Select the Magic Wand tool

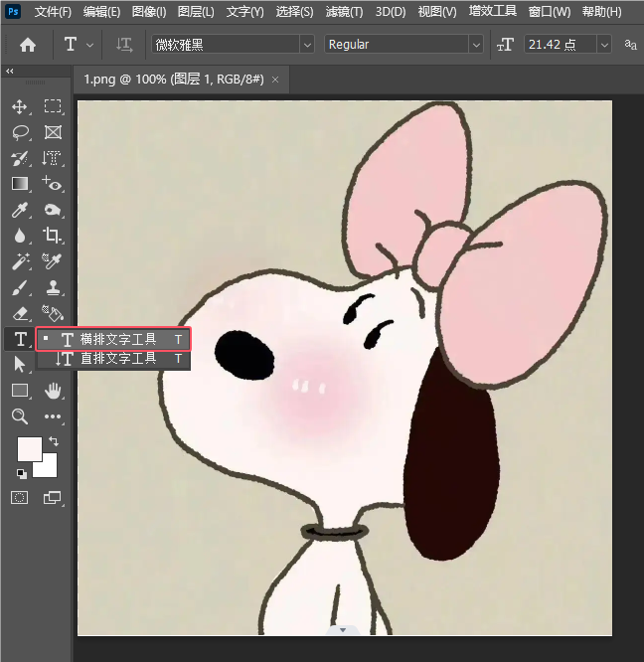[x=20, y=261]
